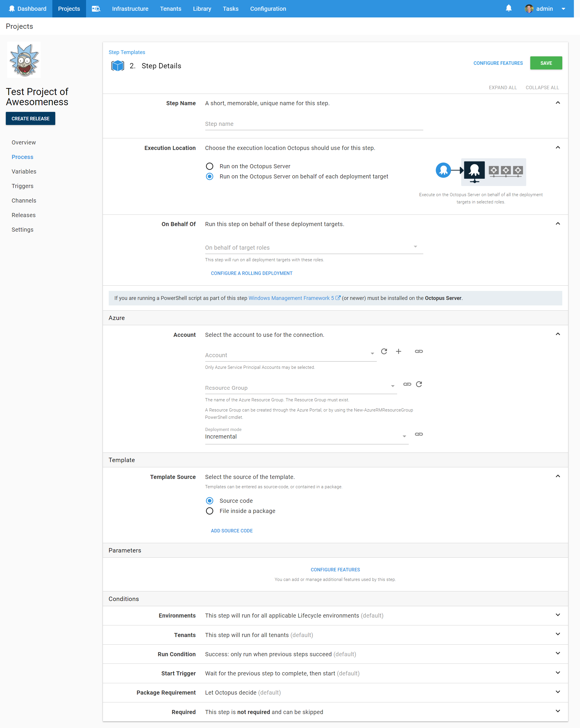This screenshot has width=580, height=728.
Task: Click the green SAVE button
Action: coord(546,63)
